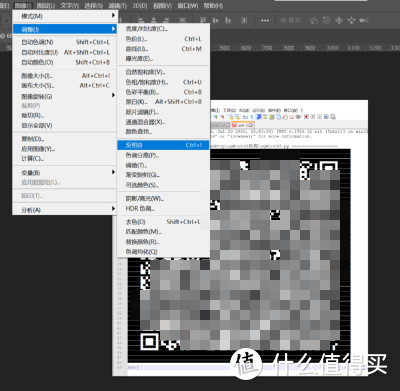This screenshot has height=391, width=400.
Task: Select 色相/饱和度(H) Hue/Saturation
Action: (x=163, y=82)
